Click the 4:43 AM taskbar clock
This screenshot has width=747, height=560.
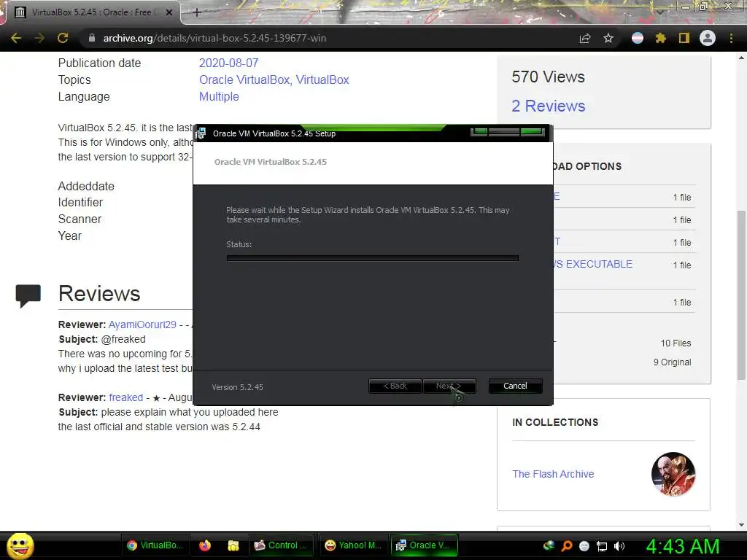point(683,545)
